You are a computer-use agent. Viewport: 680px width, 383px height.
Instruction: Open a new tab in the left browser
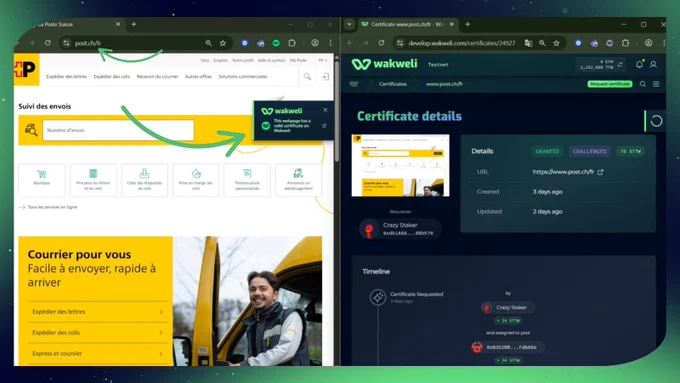point(134,24)
